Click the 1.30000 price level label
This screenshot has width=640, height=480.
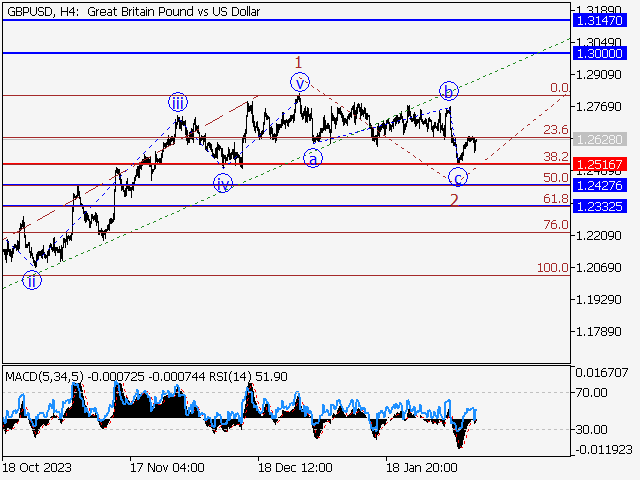click(x=599, y=53)
